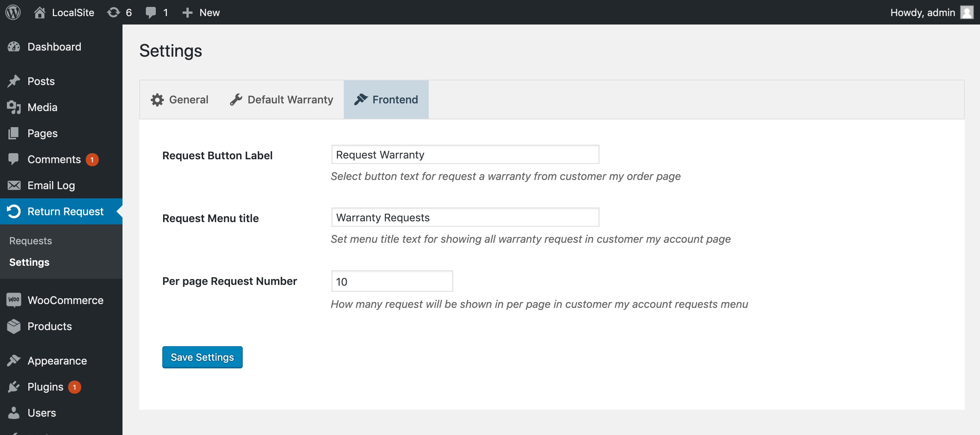Click the Per page Request Number field

click(x=392, y=281)
